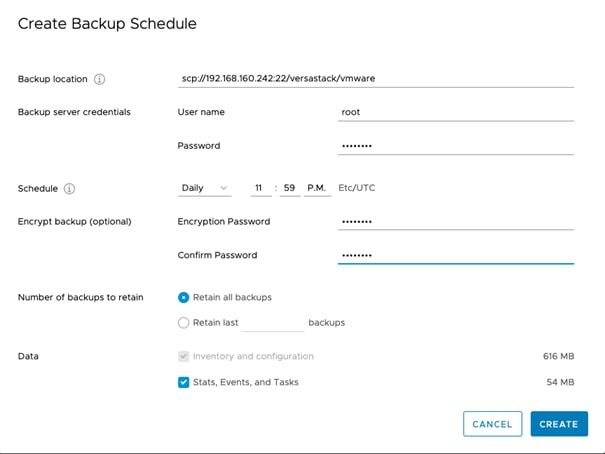The image size is (605, 454).
Task: Open the Daily schedule frequency dropdown
Action: pos(204,188)
